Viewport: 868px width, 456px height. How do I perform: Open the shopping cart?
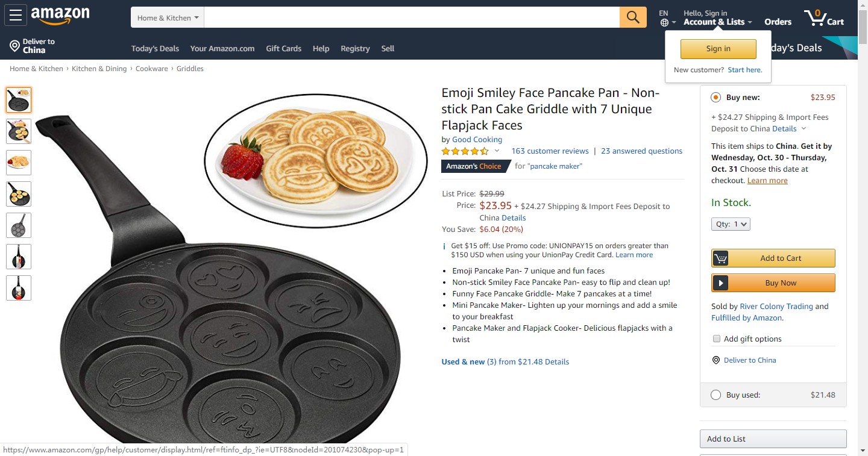pyautogui.click(x=823, y=17)
